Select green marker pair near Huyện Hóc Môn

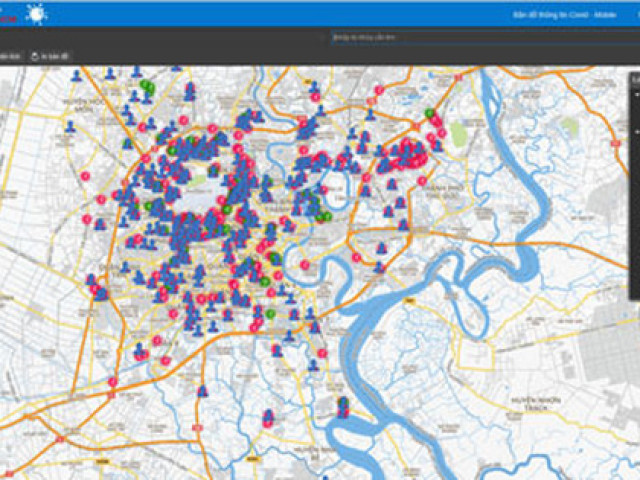(x=148, y=87)
